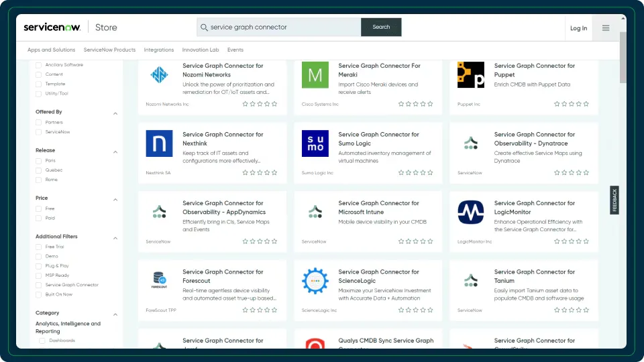Screen dimensions: 644x362
Task: Click the page vertical scrollbar
Action: [x=623, y=58]
